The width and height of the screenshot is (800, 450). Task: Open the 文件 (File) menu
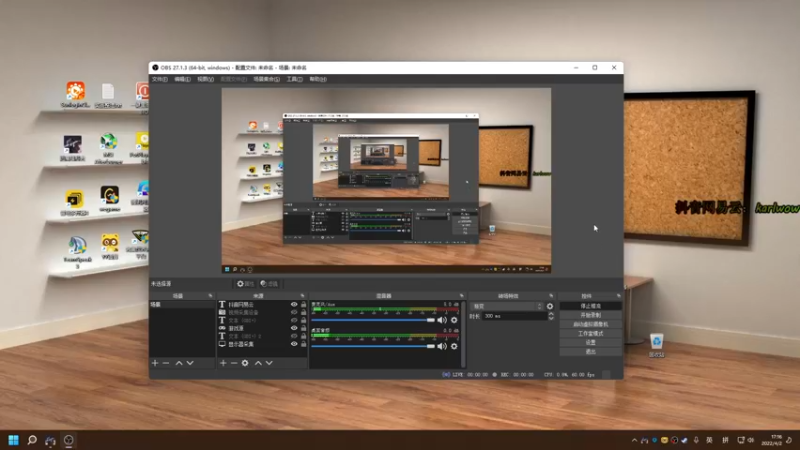pos(160,79)
